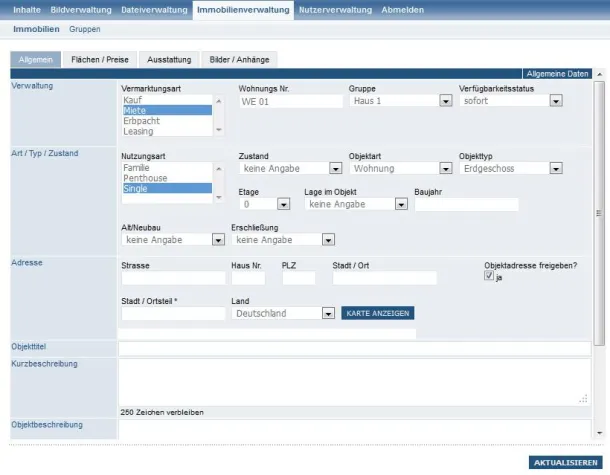Toggle the Objektadresse freigeben checkbox
Viewport: 610px width, 475px height.
pyautogui.click(x=489, y=277)
